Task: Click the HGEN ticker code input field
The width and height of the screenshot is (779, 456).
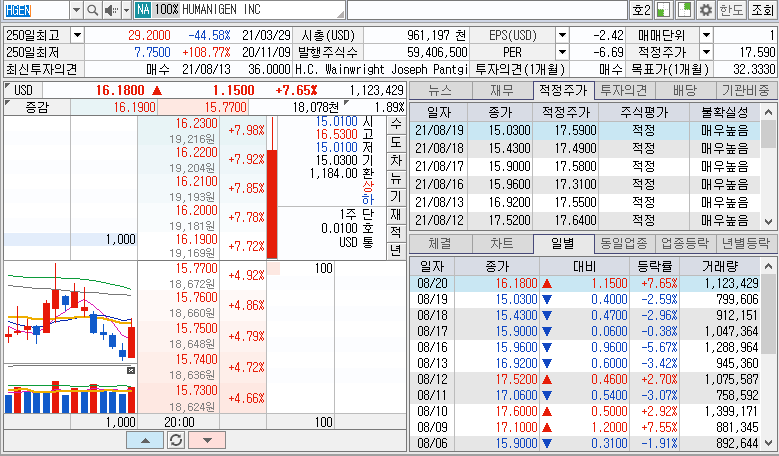Action: (36, 10)
